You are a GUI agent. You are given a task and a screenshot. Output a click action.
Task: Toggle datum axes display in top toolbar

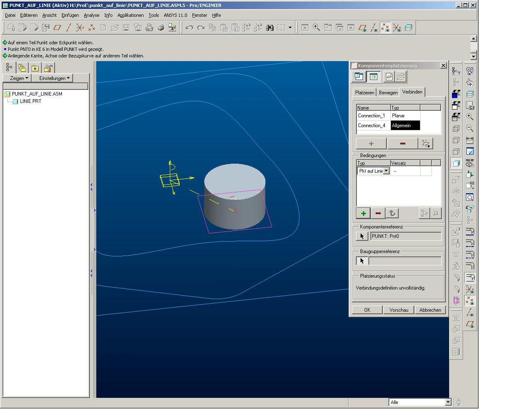pyautogui.click(x=374, y=27)
